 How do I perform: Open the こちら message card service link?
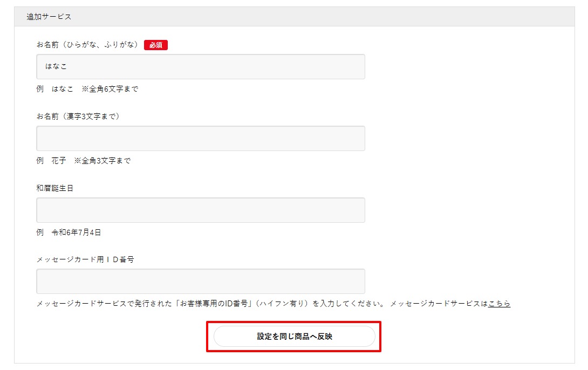coord(499,304)
